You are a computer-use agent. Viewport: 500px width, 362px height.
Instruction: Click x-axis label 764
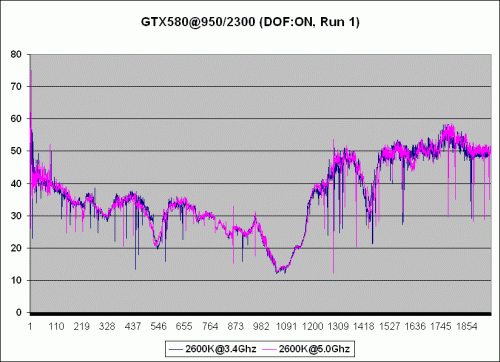coord(210,326)
